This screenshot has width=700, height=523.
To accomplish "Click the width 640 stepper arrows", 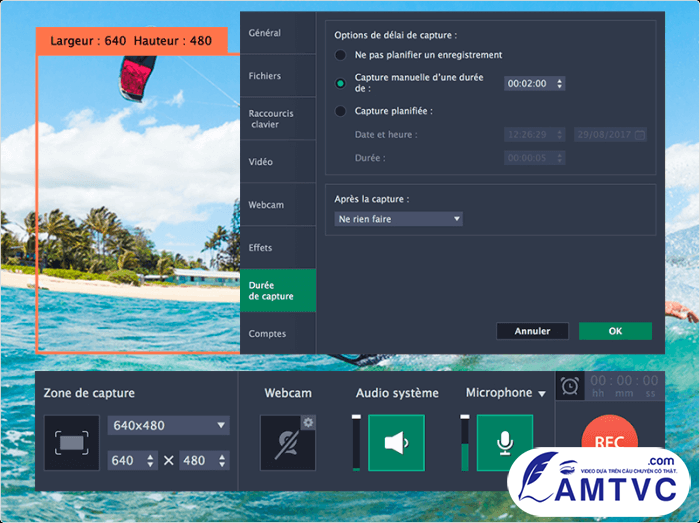I will click(150, 461).
